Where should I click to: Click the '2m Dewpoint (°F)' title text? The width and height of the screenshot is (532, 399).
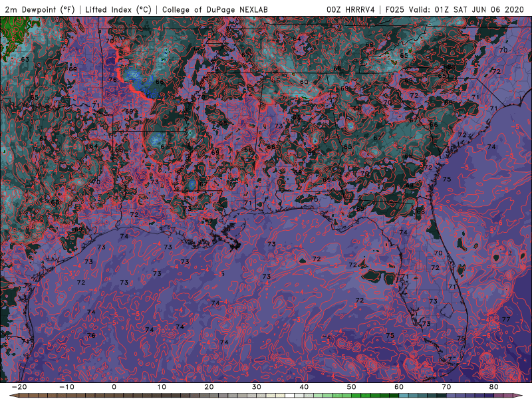(39, 9)
